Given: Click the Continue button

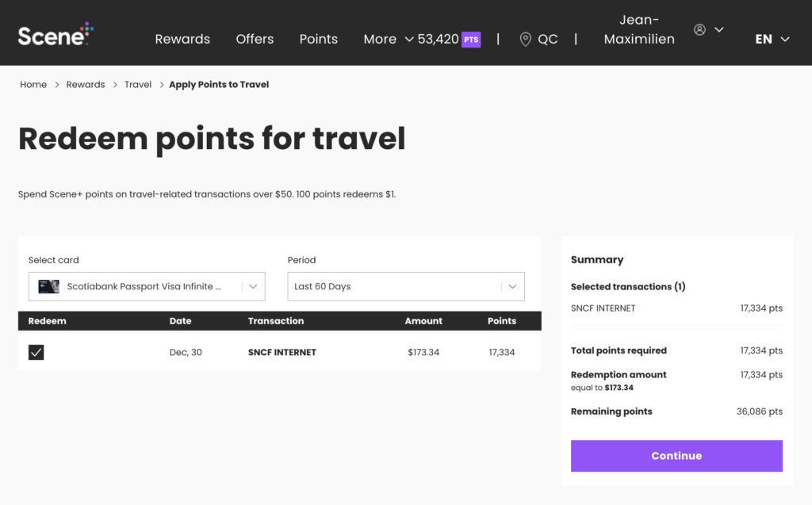Looking at the screenshot, I should pyautogui.click(x=676, y=456).
